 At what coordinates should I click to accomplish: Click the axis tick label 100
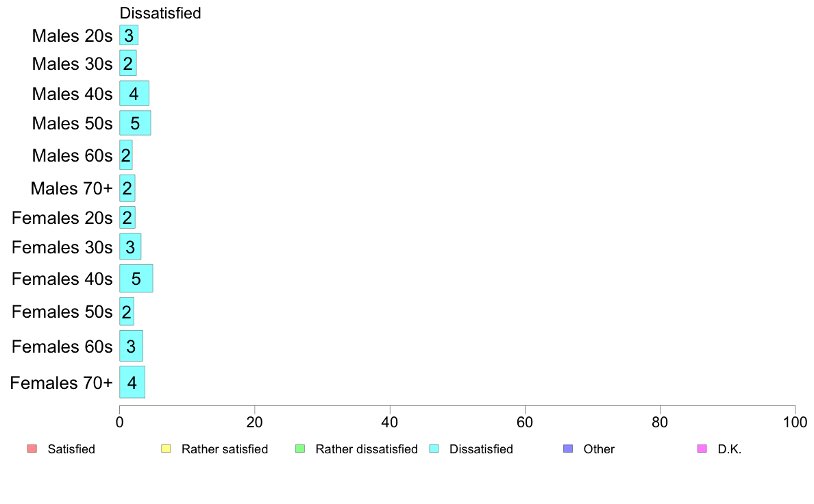[795, 423]
